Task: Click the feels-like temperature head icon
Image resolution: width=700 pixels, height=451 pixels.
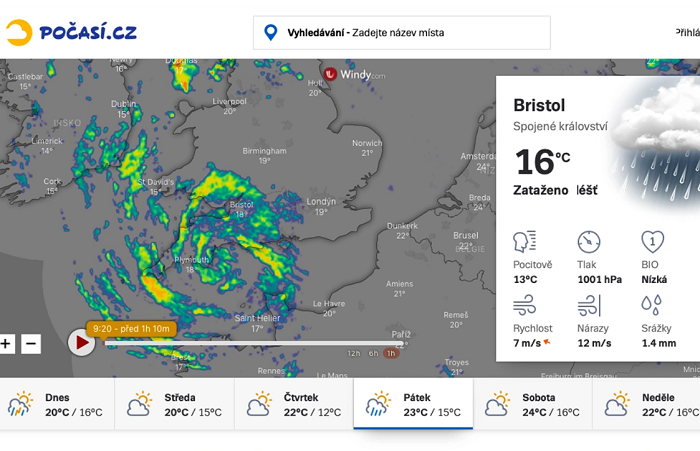Action: 525,242
